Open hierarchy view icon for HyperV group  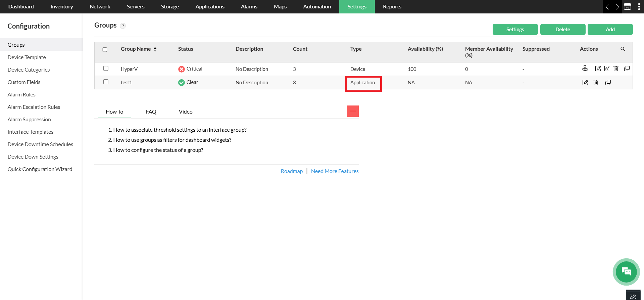point(585,69)
